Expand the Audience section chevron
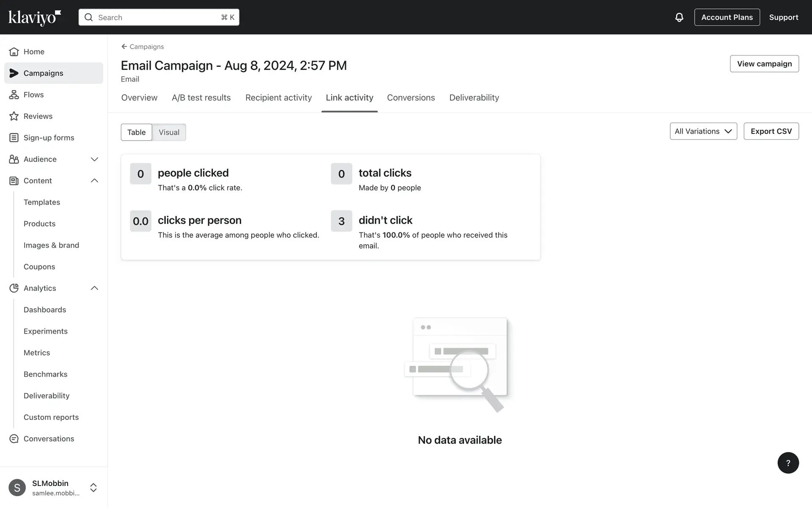812x508 pixels. (x=94, y=159)
